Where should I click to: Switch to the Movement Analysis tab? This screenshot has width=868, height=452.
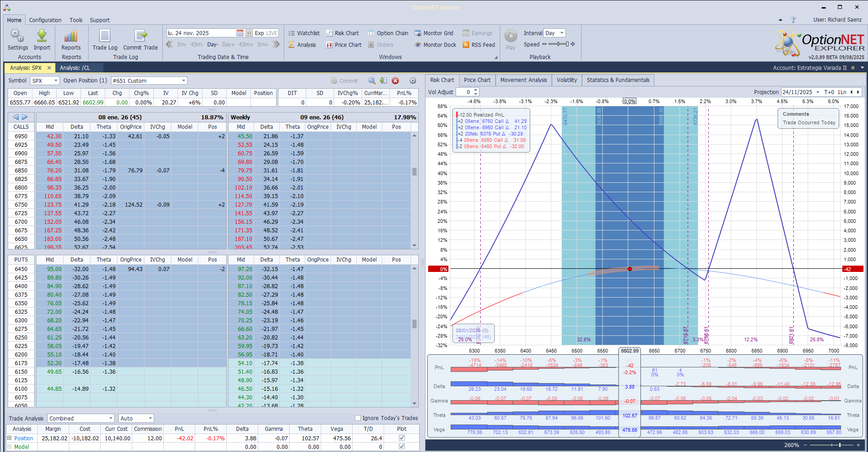coord(523,80)
